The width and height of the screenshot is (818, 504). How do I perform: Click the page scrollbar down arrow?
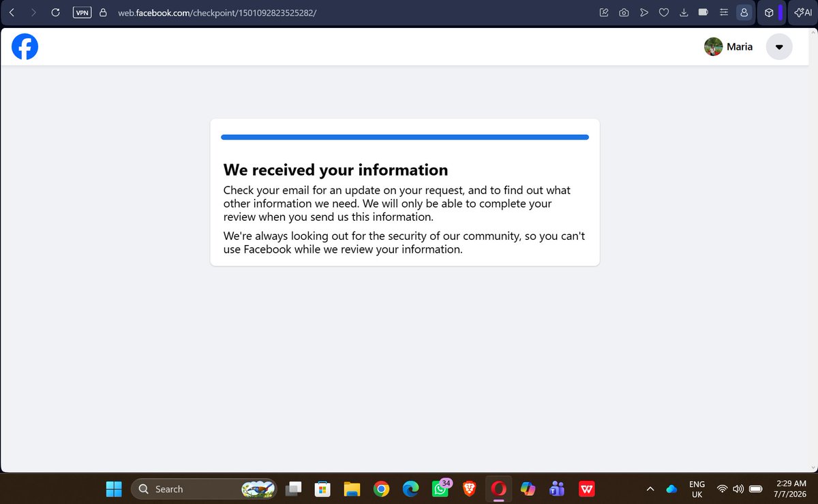812,467
